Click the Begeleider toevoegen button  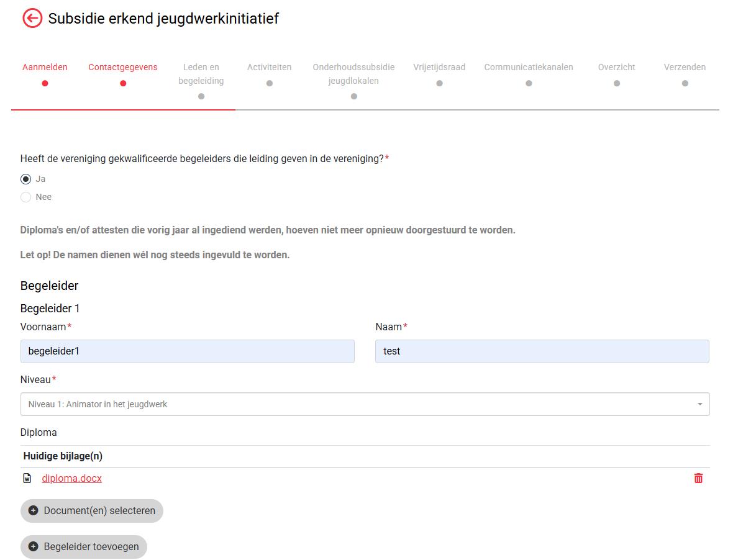(84, 546)
